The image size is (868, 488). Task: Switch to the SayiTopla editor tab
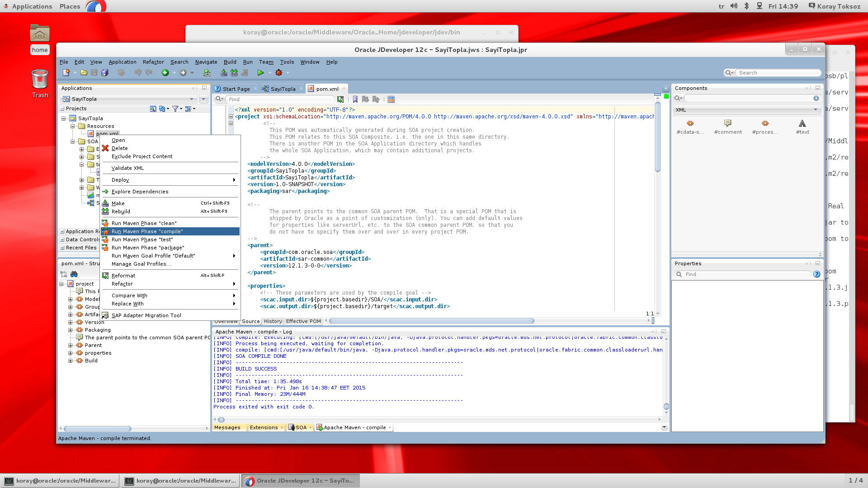click(x=283, y=89)
